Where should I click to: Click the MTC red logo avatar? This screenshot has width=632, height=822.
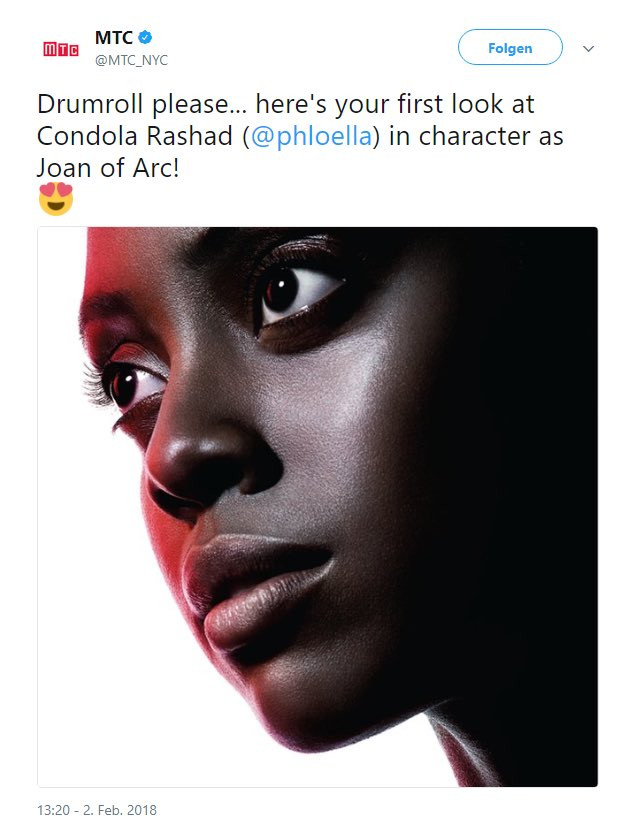pyautogui.click(x=60, y=48)
